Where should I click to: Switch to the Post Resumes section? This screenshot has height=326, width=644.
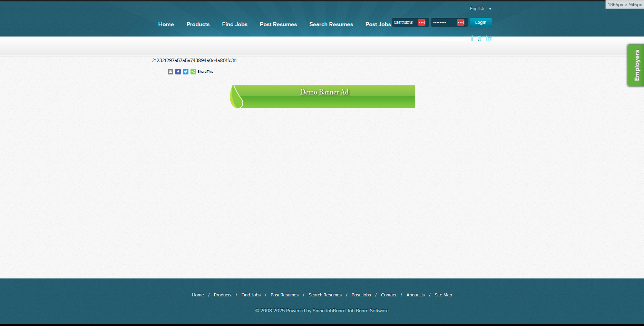pyautogui.click(x=278, y=24)
